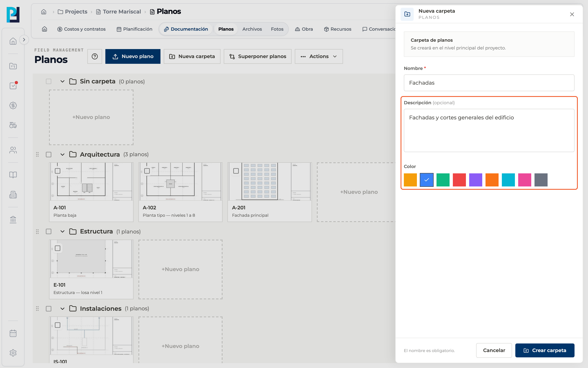Click the Superponer planos button
Screen dimensions: 588x368
[x=257, y=56]
